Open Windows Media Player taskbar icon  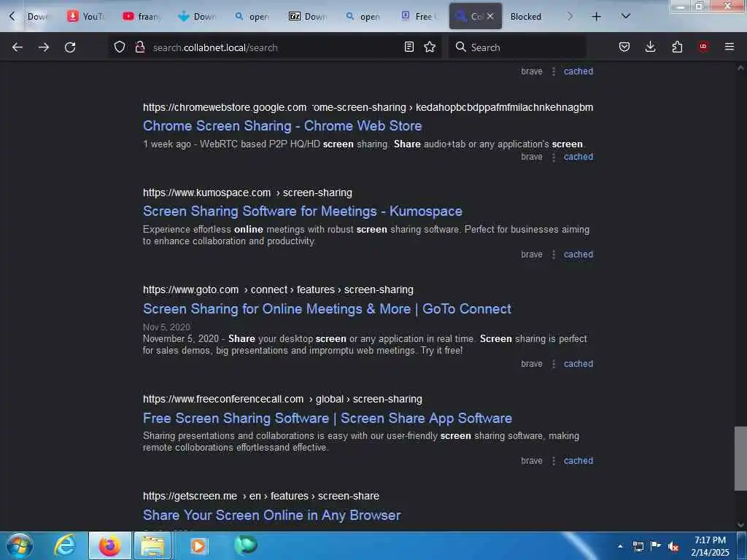(198, 545)
